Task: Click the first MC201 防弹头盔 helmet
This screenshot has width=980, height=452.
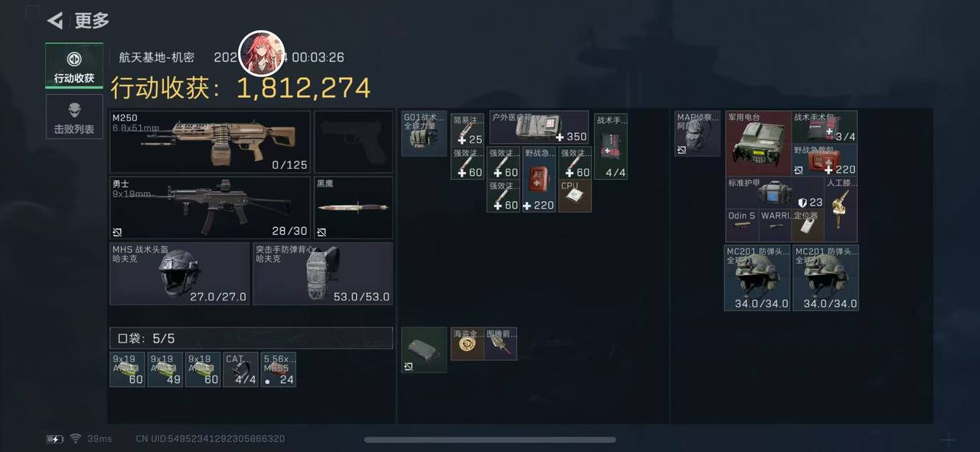Action: (758, 278)
